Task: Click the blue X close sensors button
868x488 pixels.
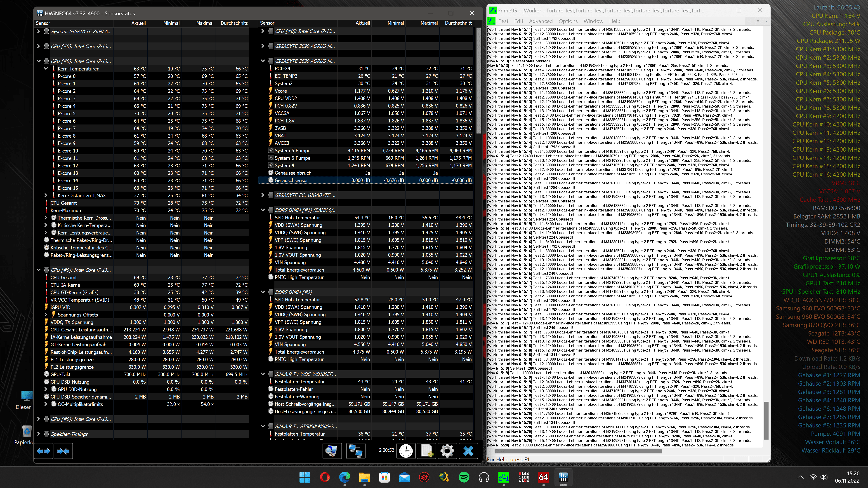Action: click(x=468, y=451)
